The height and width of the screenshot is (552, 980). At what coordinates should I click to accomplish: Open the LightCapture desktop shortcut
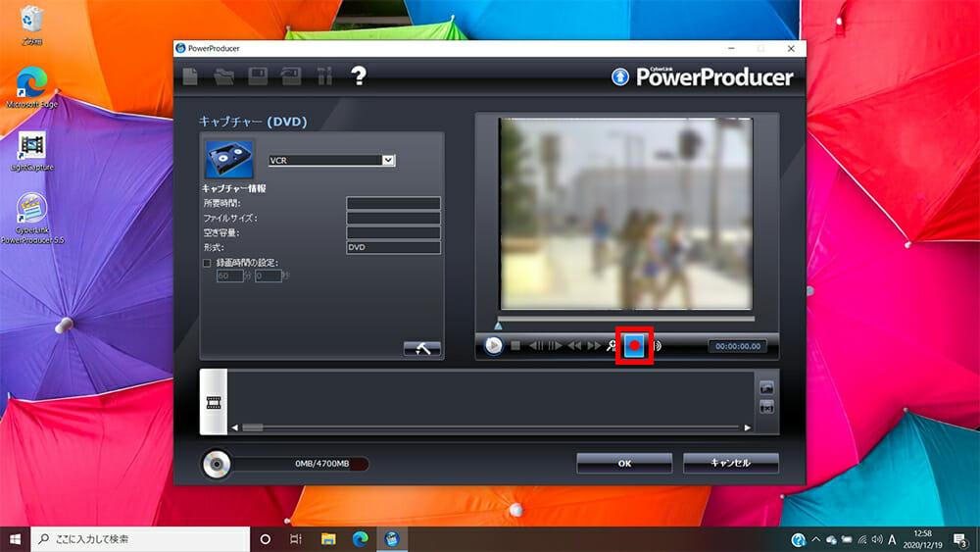32,152
